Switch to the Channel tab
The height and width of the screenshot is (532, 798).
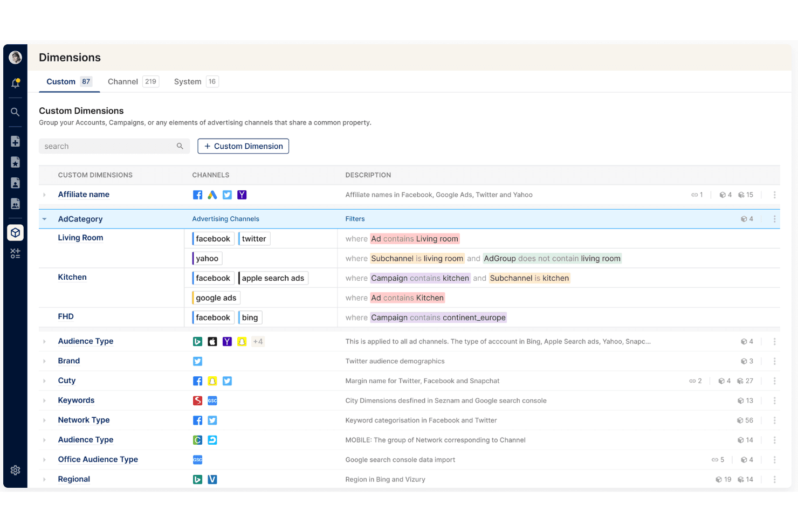[133, 81]
